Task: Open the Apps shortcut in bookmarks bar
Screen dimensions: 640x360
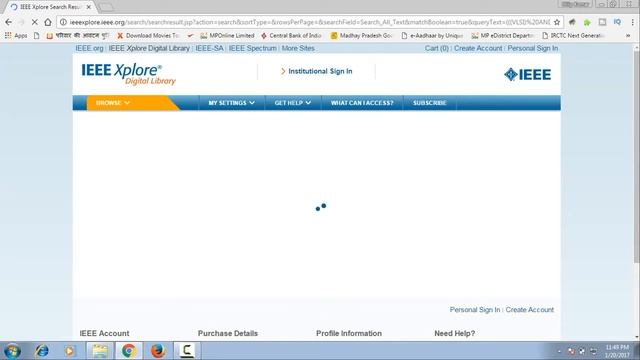Action: [16, 36]
